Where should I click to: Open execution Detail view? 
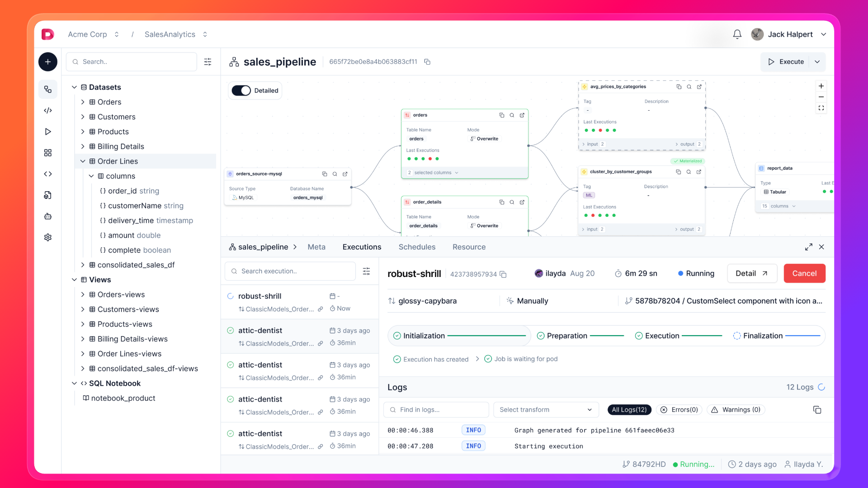click(x=751, y=273)
